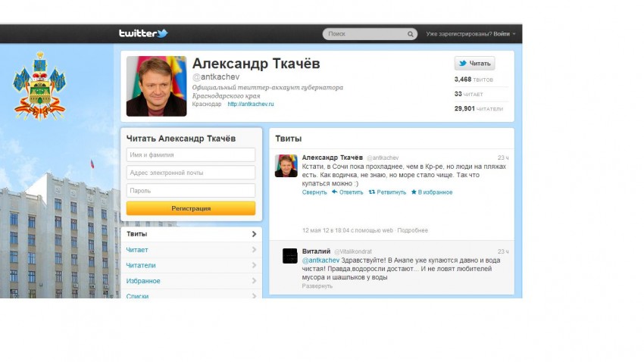
Task: Open the Твиты sidebar tab
Action: pos(192,234)
